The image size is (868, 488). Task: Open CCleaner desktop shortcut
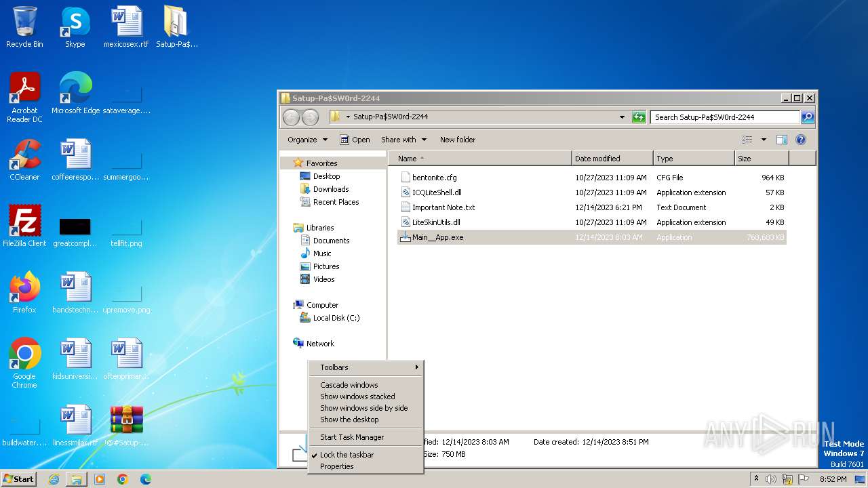pos(24,160)
